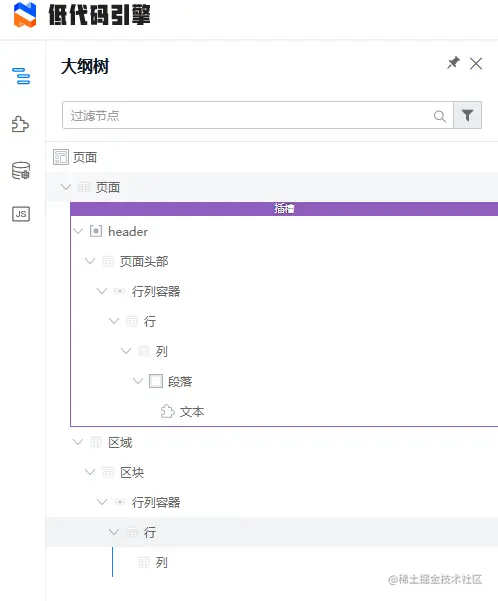The image size is (498, 601).
Task: Click the highlighted 行 row icon
Action: coord(131,532)
